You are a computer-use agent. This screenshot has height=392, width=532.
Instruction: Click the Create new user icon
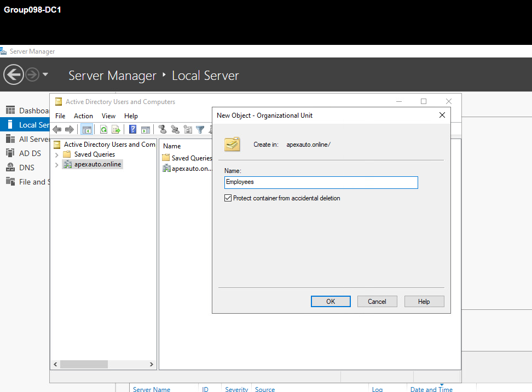163,129
